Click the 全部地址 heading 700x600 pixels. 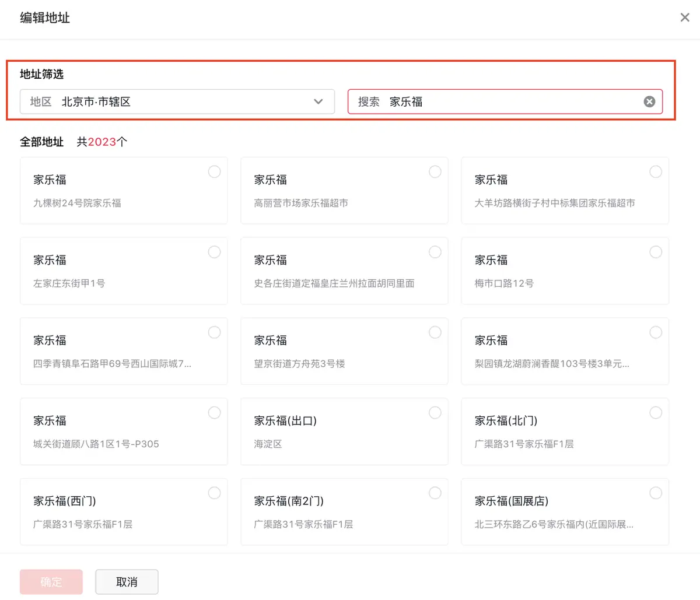tap(41, 142)
